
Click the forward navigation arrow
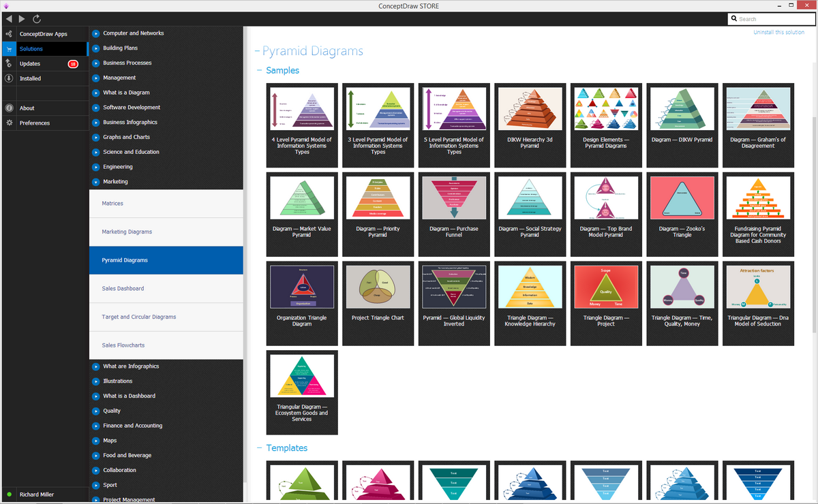tap(22, 19)
